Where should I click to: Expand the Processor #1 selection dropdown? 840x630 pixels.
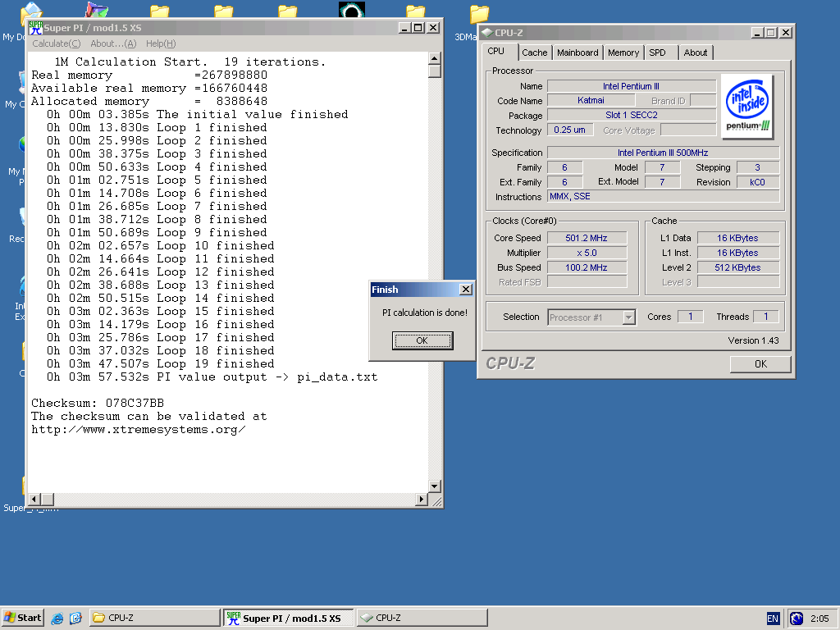629,317
